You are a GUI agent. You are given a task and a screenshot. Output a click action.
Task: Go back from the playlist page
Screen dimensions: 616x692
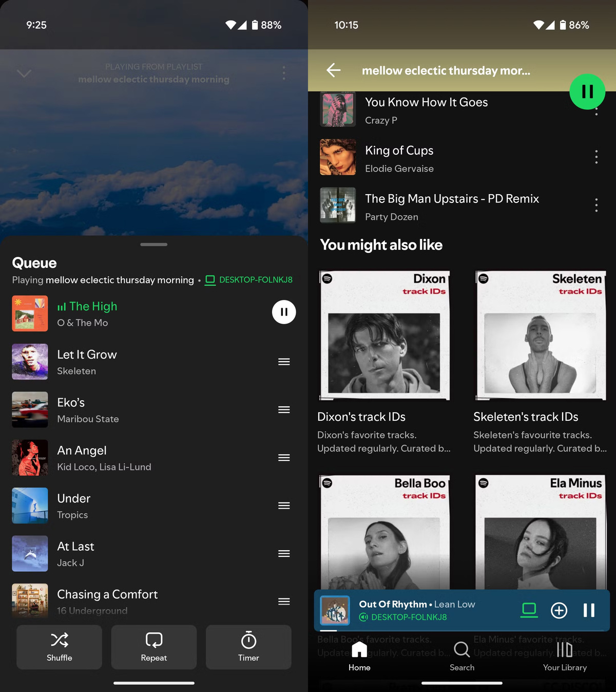(334, 70)
